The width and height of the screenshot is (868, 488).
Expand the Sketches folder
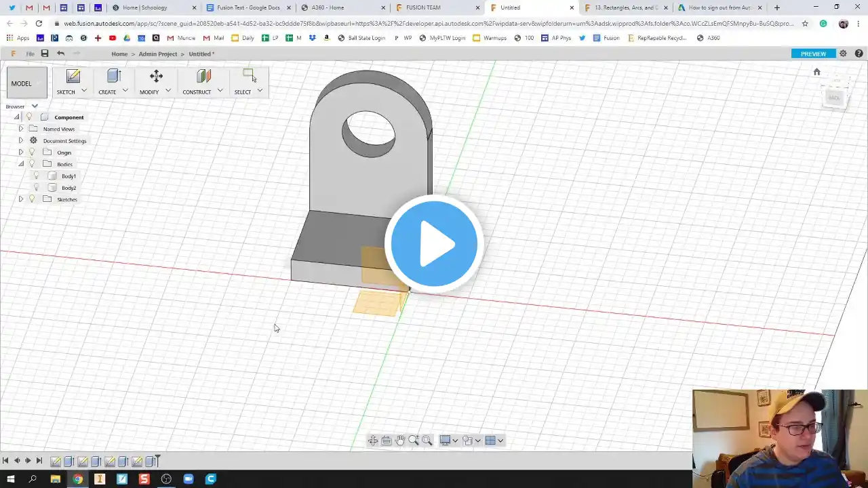coord(21,199)
